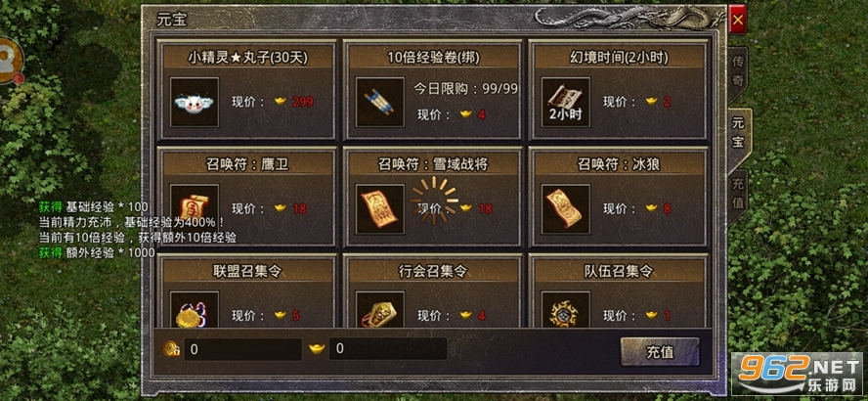Close the 元宝 shop window
Image resolution: width=868 pixels, height=401 pixels.
[x=737, y=20]
